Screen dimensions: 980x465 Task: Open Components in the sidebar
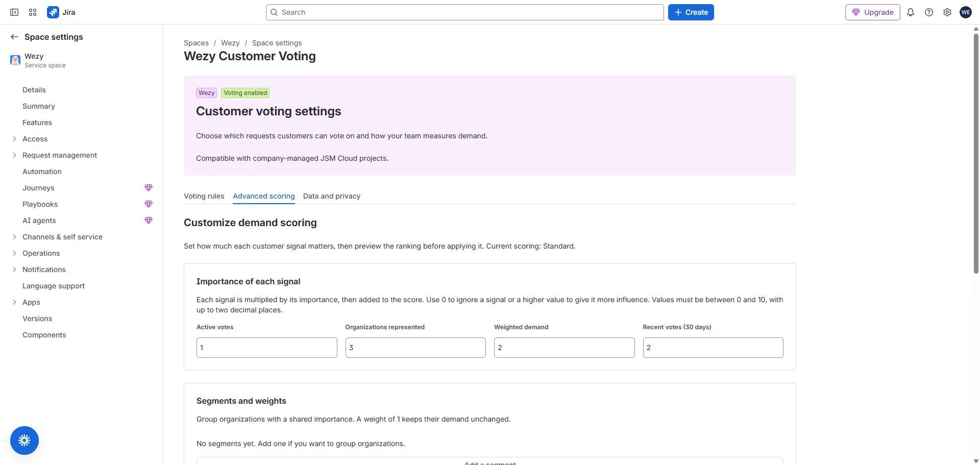(44, 335)
